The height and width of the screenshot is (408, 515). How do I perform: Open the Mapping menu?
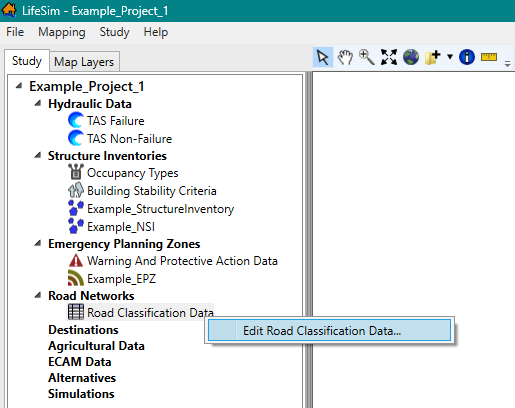tap(62, 32)
